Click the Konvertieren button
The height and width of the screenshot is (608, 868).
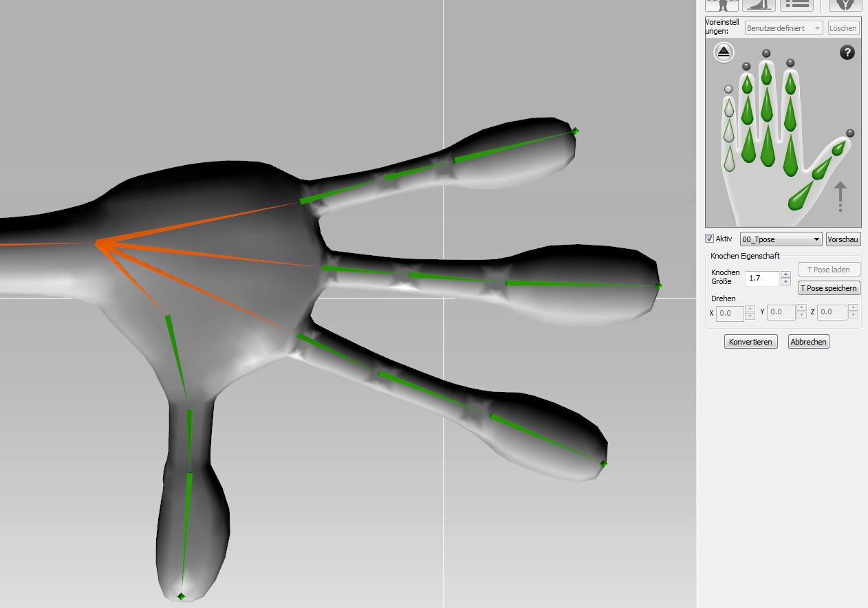[x=750, y=342]
